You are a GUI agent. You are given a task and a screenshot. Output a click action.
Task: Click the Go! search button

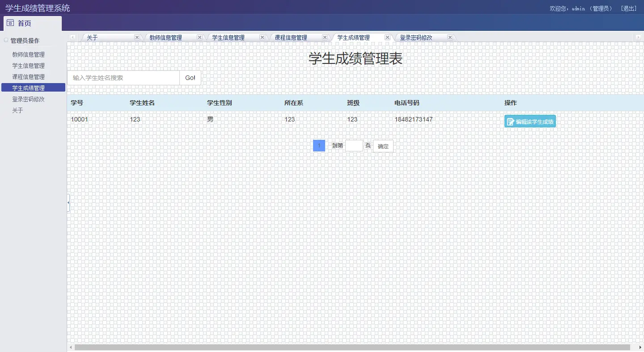(190, 78)
